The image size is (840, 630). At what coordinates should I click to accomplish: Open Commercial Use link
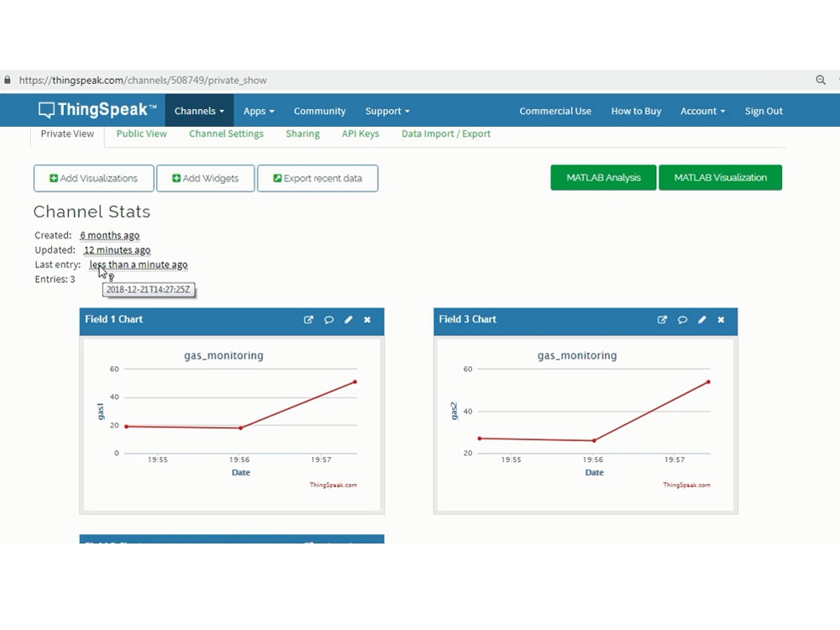pos(555,111)
